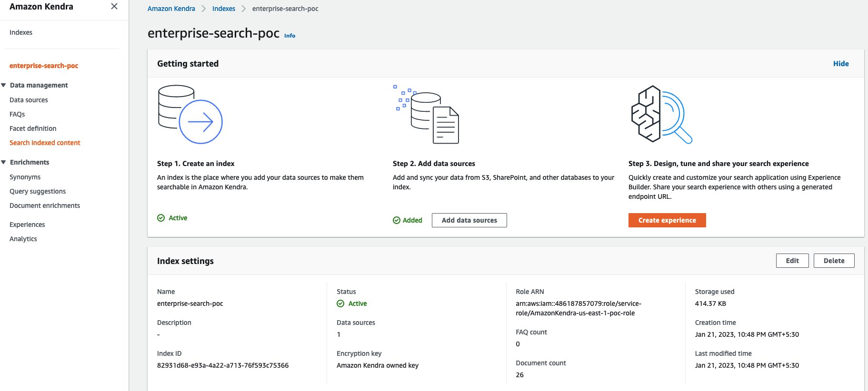868x391 pixels.
Task: Click the Active status check icon in Index settings
Action: 340,303
